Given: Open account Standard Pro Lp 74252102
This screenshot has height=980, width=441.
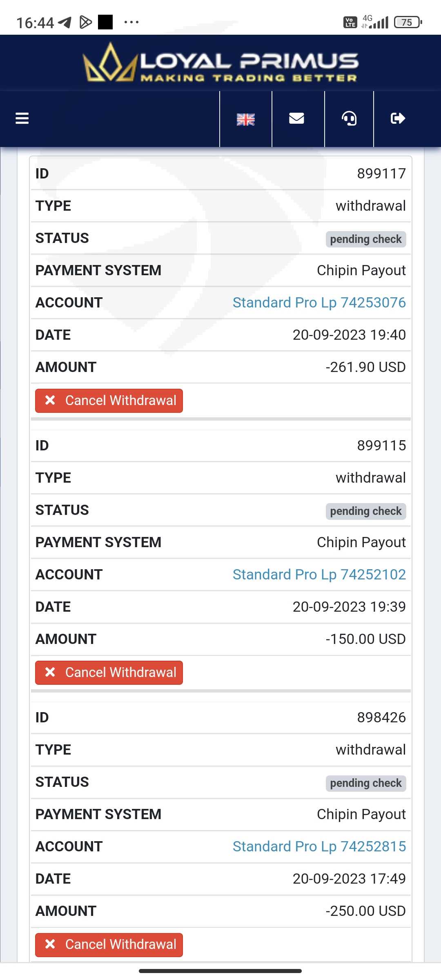Looking at the screenshot, I should (319, 575).
